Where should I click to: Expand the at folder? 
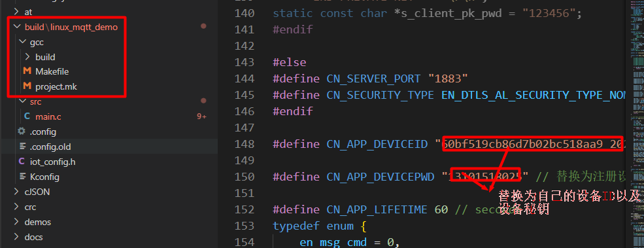pos(28,12)
